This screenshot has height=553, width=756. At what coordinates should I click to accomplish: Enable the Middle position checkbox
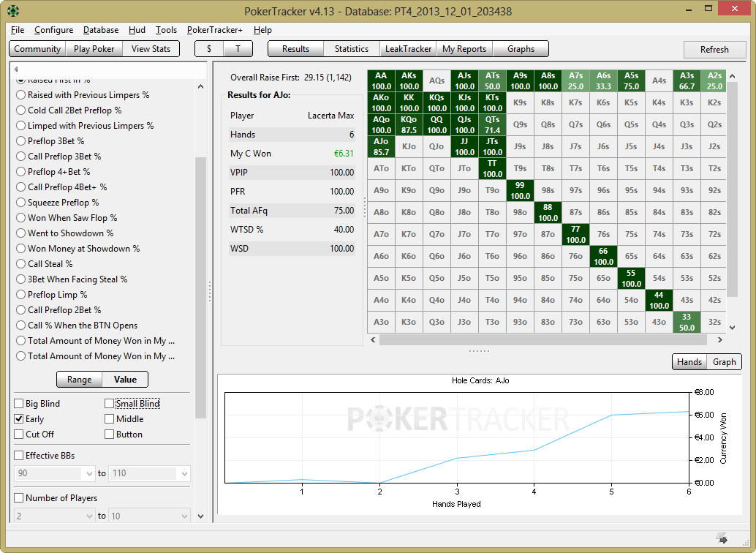[110, 419]
